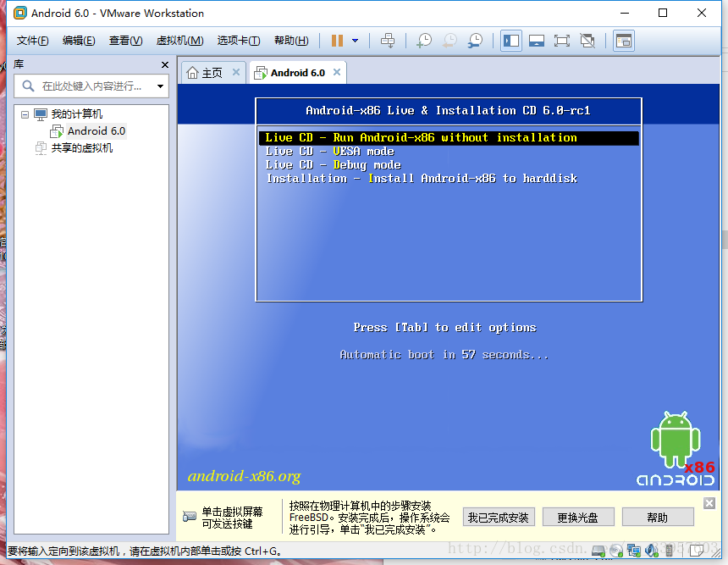Open the 文件(F) menu
Image resolution: width=728 pixels, height=565 pixels.
point(32,41)
